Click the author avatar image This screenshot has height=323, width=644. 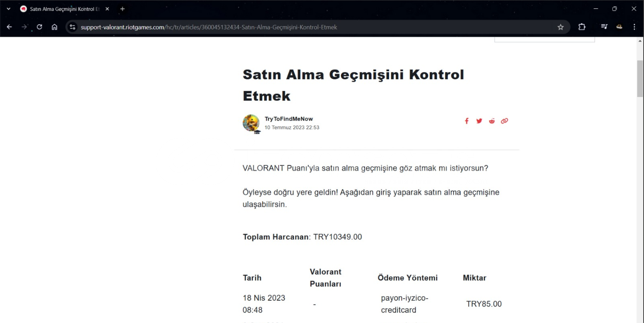(x=251, y=123)
